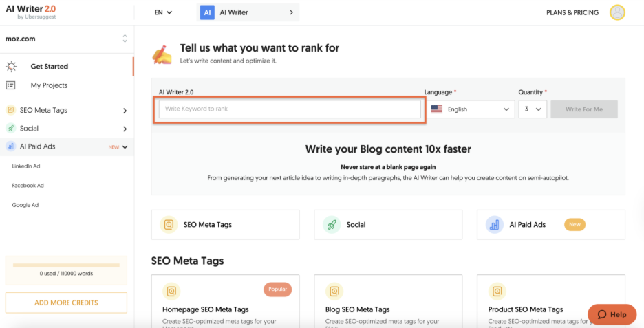This screenshot has width=644, height=328.
Task: Open the moz.com project switcher
Action: [67, 39]
